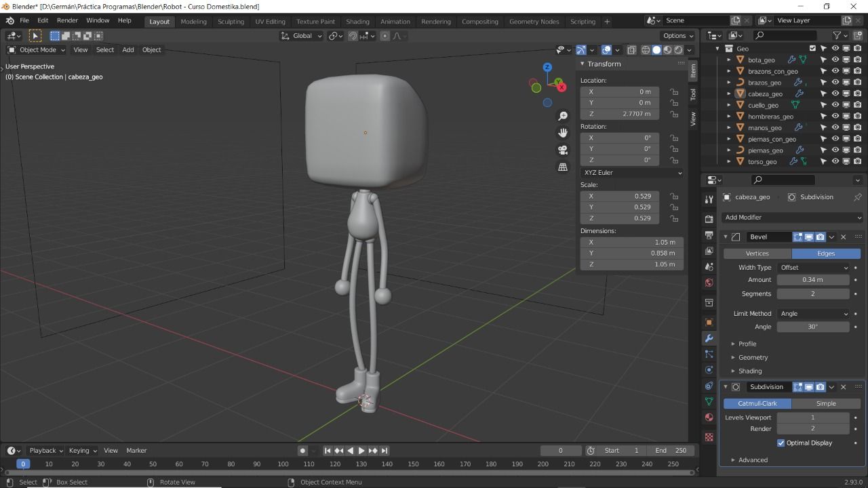Expand hombreras_geo in the outliner
868x488 pixels.
point(729,117)
